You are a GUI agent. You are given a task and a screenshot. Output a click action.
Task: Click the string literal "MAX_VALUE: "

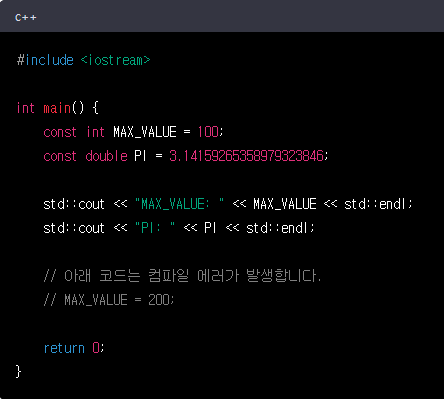[179, 204]
